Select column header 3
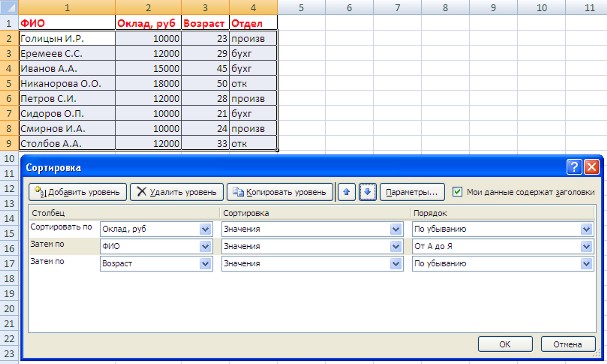 point(205,7)
